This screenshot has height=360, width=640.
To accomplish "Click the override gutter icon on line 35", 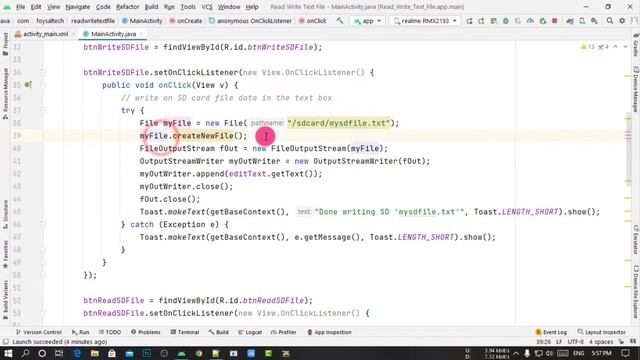I will (x=28, y=85).
